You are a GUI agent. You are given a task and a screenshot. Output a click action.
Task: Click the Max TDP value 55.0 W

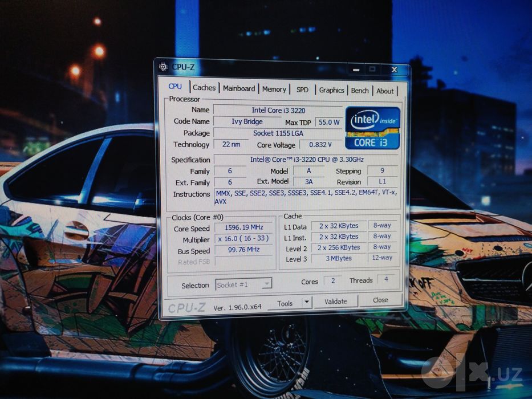click(x=329, y=123)
